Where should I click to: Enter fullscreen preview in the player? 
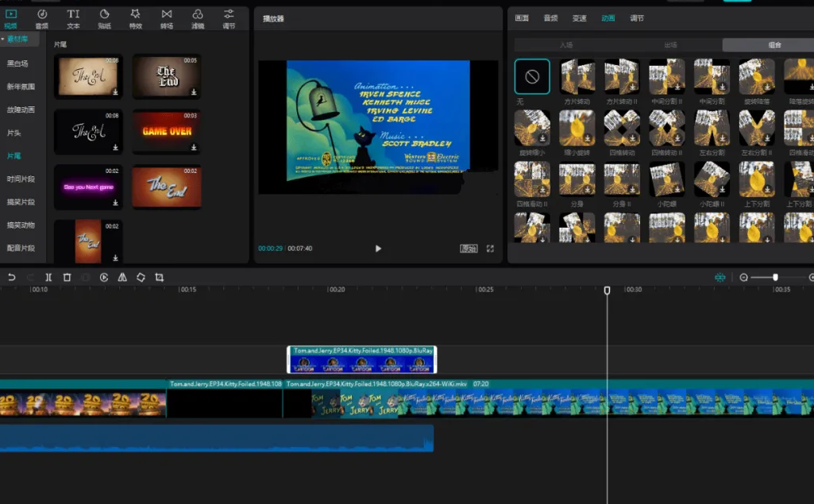(490, 248)
